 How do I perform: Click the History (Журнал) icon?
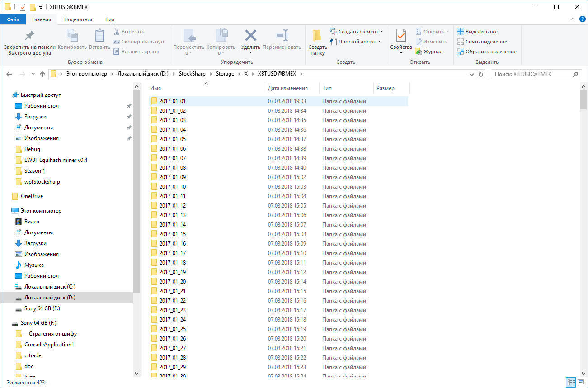point(418,52)
